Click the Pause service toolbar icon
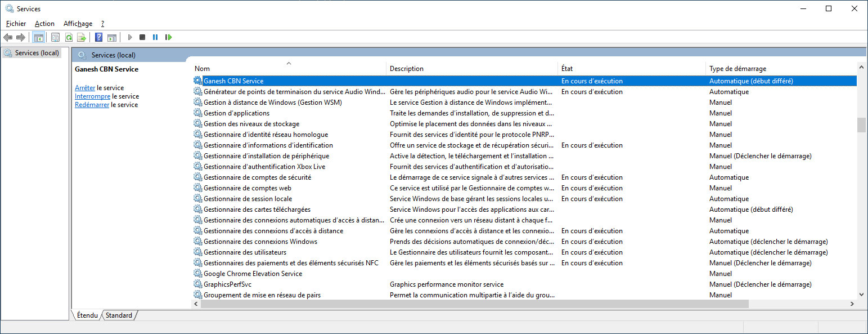Image resolution: width=868 pixels, height=334 pixels. click(x=155, y=37)
